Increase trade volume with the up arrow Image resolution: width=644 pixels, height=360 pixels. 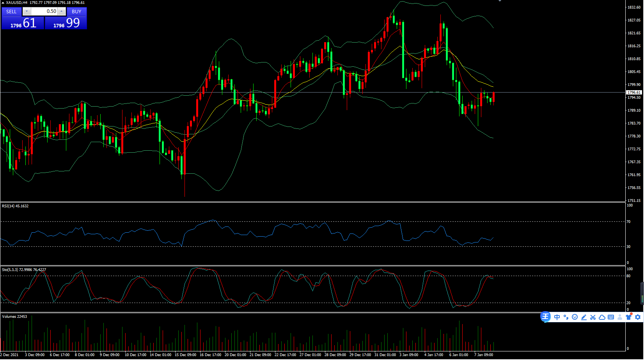pyautogui.click(x=62, y=12)
